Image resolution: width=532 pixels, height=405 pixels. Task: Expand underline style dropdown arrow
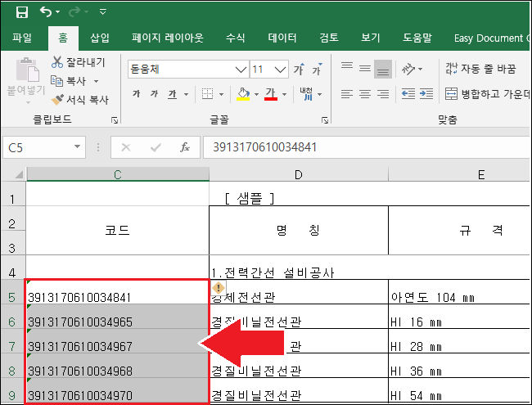(x=187, y=94)
